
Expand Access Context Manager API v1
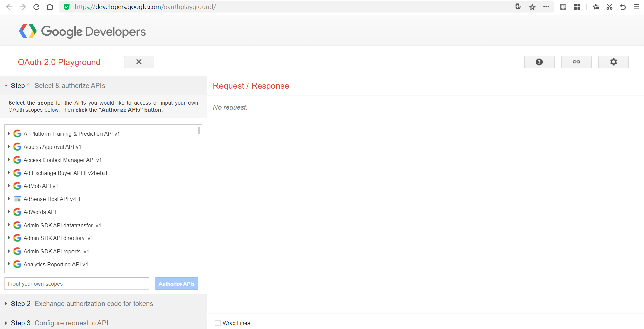(x=9, y=160)
